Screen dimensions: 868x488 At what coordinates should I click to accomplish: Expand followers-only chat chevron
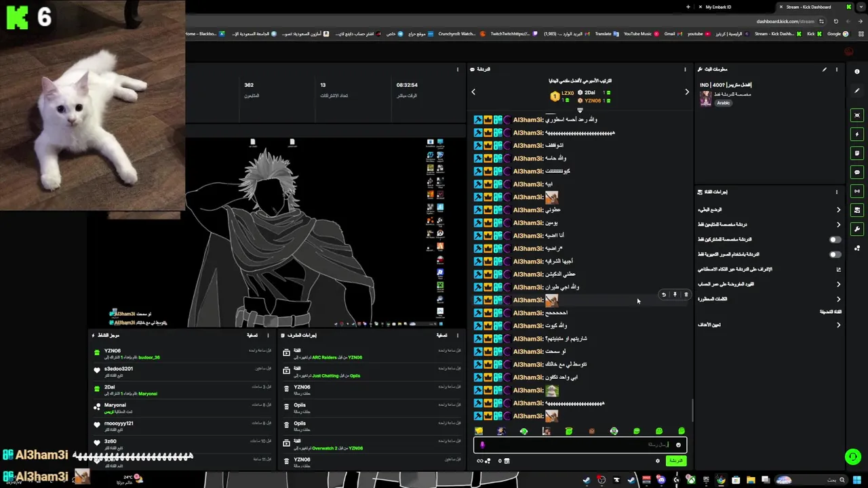pyautogui.click(x=838, y=224)
